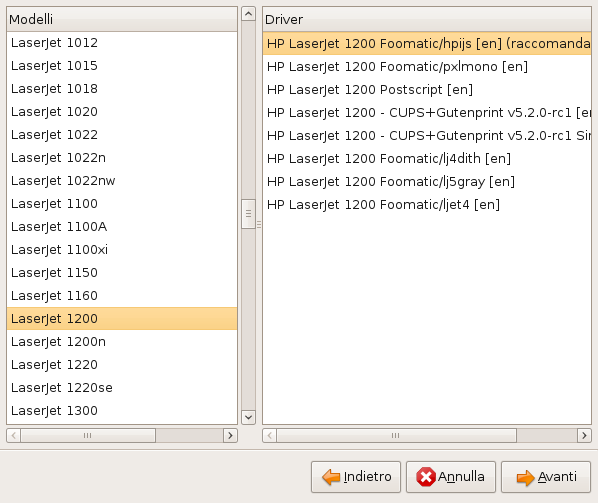This screenshot has height=503, width=598.
Task: Choose the Foomatic/pxlmono driver
Action: click(427, 66)
